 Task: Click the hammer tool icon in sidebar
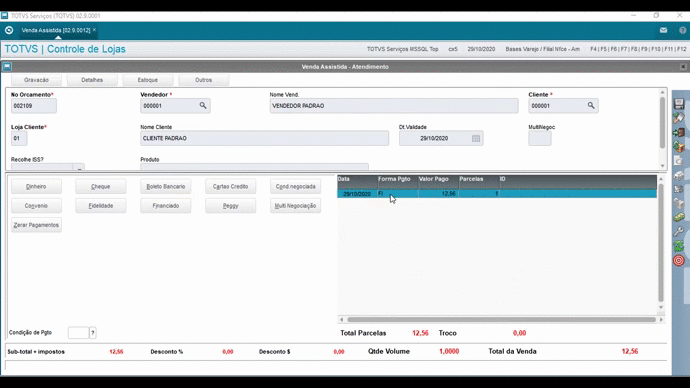(x=679, y=118)
